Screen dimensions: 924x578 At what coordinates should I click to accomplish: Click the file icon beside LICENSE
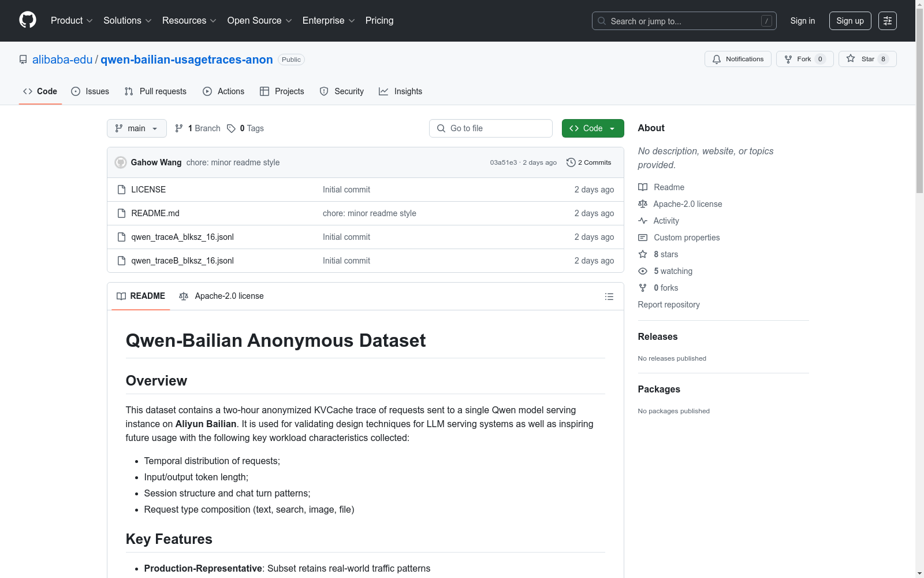(121, 190)
